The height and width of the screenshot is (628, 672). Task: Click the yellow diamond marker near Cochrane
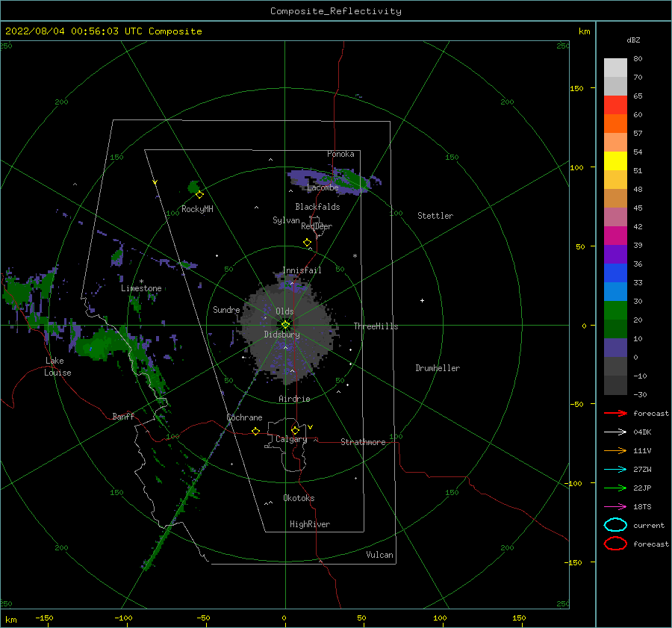(x=255, y=431)
